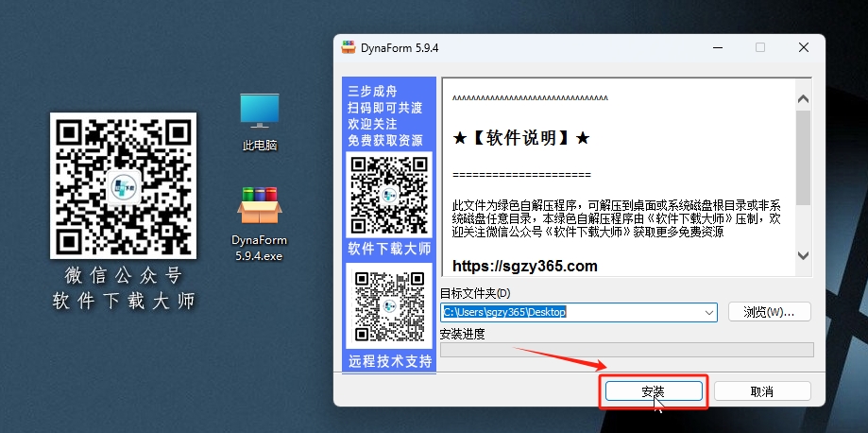
Task: Click the https://sgzy365.com text
Action: click(x=525, y=266)
